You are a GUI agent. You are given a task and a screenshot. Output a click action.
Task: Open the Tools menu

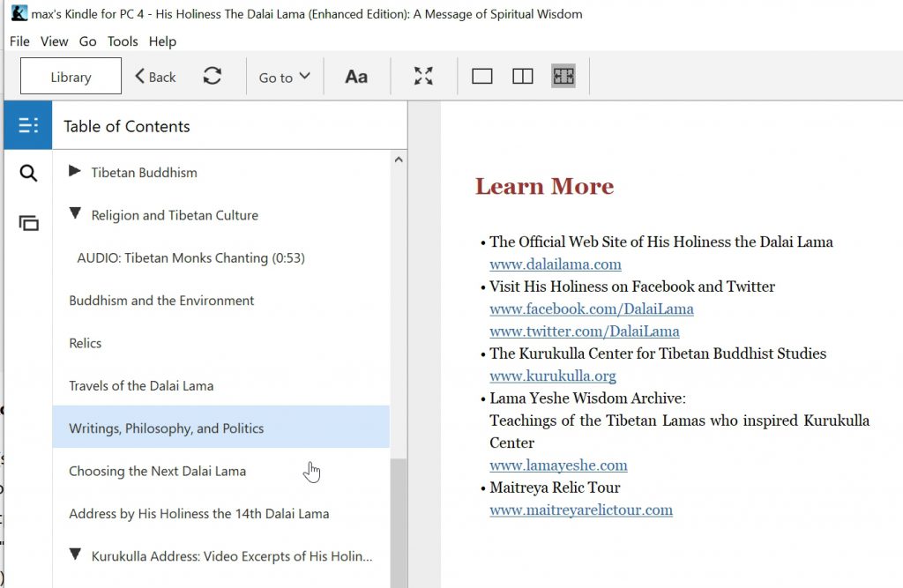click(123, 41)
